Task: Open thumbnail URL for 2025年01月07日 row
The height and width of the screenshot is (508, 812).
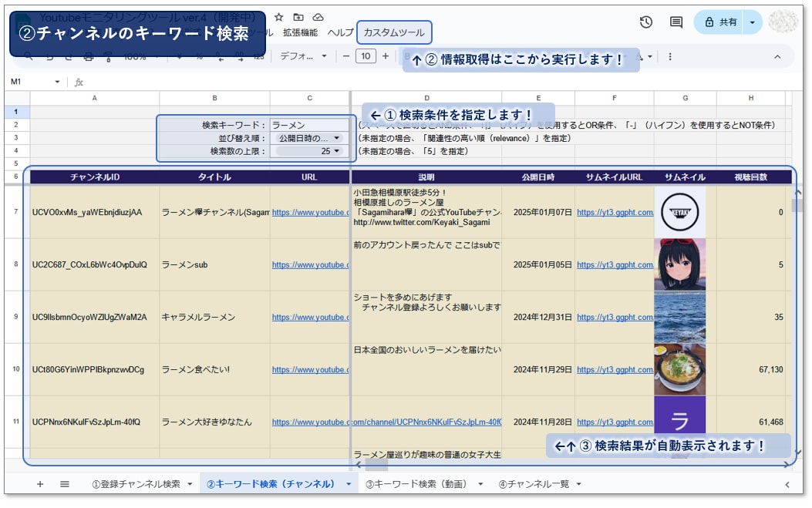Action: pyautogui.click(x=615, y=212)
